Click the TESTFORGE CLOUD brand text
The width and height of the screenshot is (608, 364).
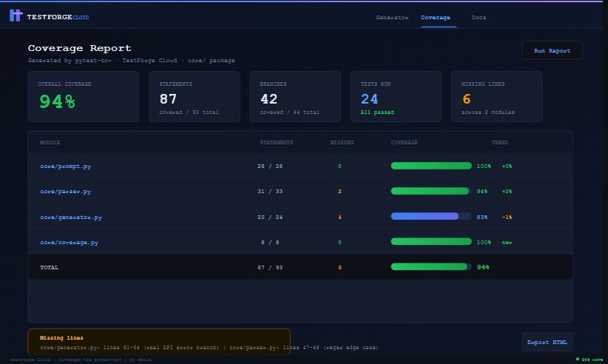[x=58, y=17]
